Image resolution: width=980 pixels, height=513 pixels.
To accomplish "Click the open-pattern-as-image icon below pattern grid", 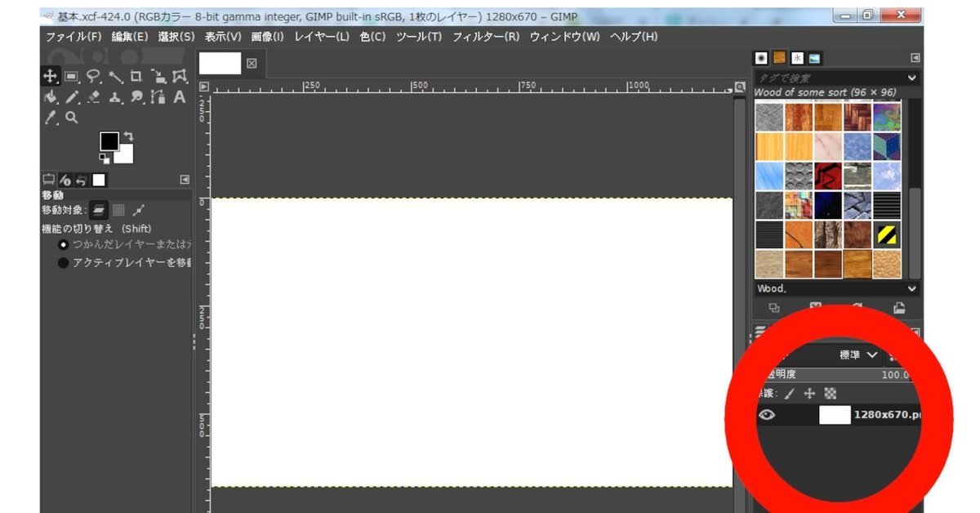I will tap(898, 308).
